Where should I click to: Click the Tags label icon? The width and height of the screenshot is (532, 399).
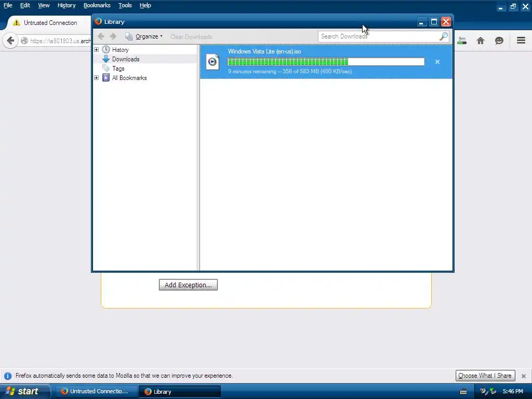pos(106,68)
